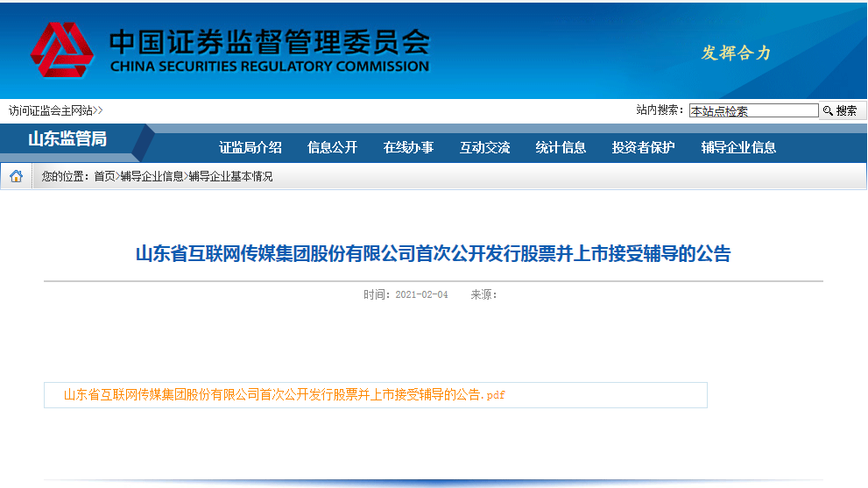Focus the 本站点检索 search input field
868x488 pixels.
[752, 111]
